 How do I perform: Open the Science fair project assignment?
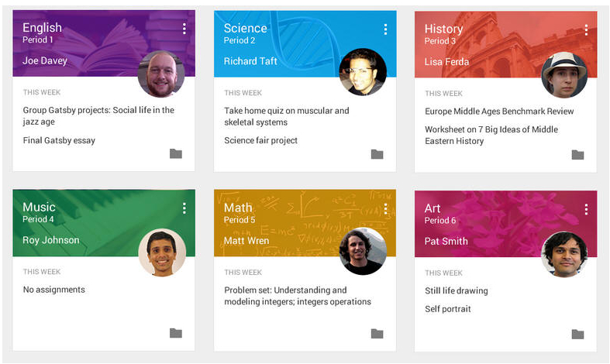tap(260, 141)
